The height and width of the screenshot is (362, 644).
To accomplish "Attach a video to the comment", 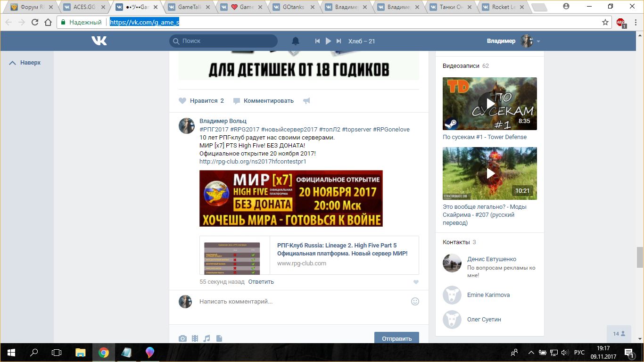I will [x=195, y=338].
